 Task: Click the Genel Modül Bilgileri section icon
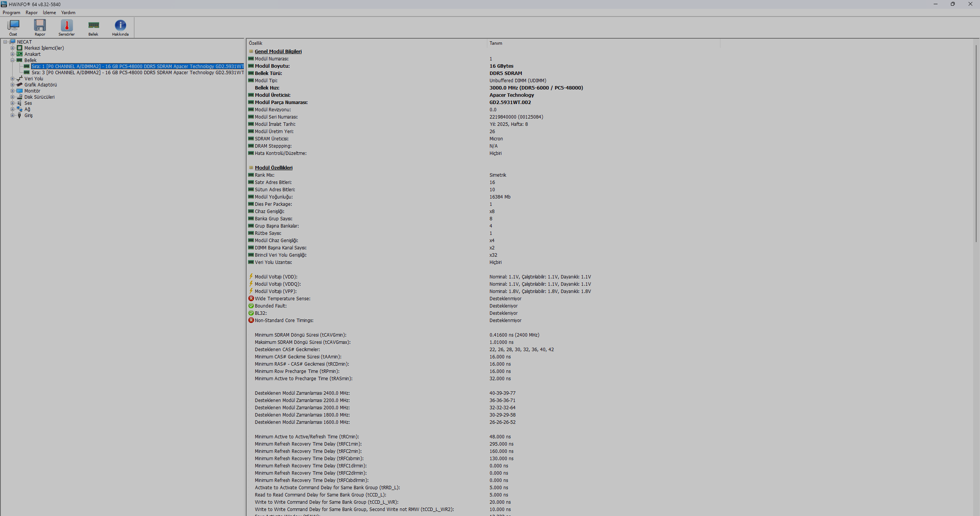[251, 51]
